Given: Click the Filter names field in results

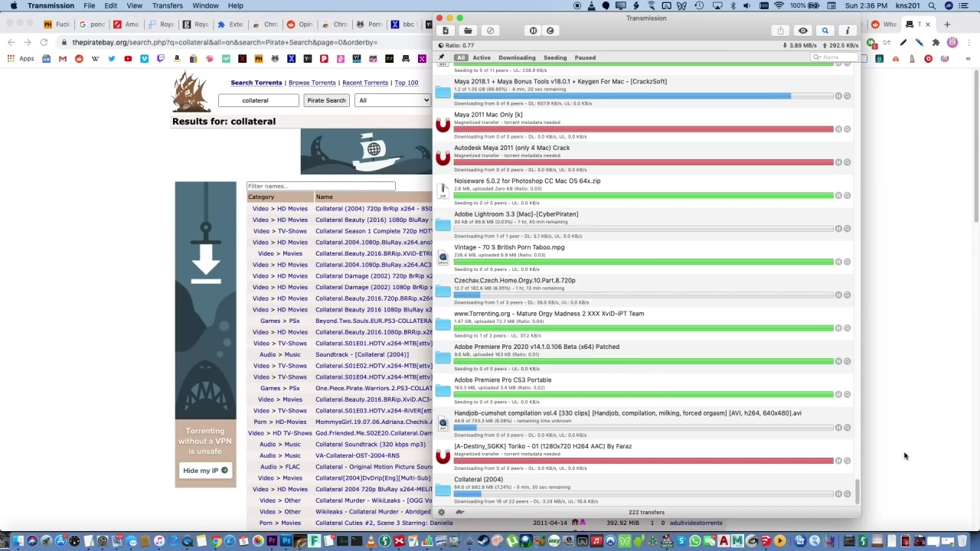Looking at the screenshot, I should [321, 186].
